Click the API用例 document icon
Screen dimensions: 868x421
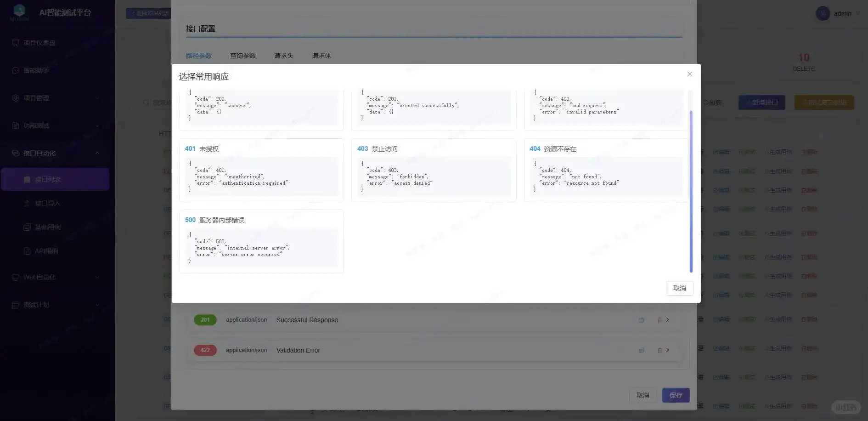point(27,251)
